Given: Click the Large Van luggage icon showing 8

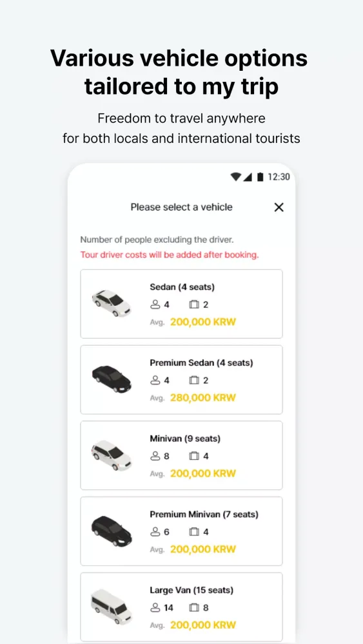Looking at the screenshot, I should (x=194, y=608).
